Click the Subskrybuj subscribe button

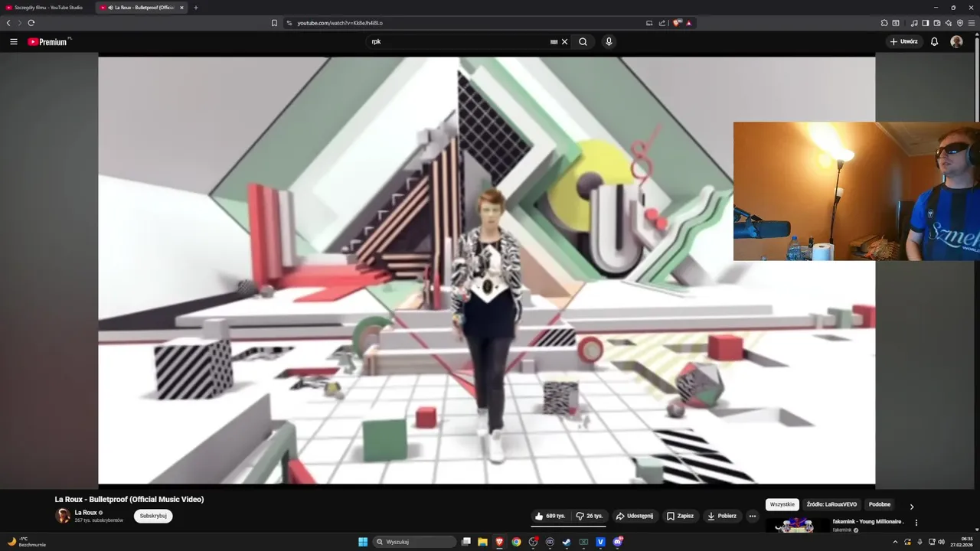coord(153,516)
